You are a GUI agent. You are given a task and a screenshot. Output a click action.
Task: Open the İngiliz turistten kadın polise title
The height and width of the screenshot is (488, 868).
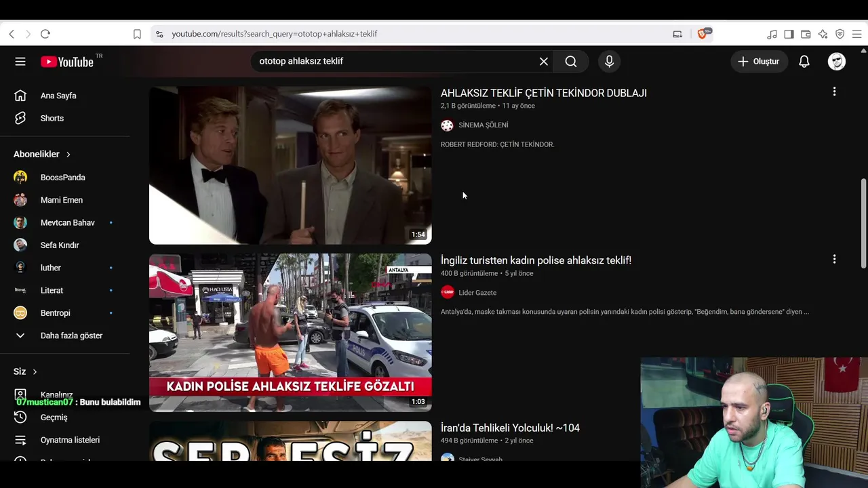(x=536, y=260)
